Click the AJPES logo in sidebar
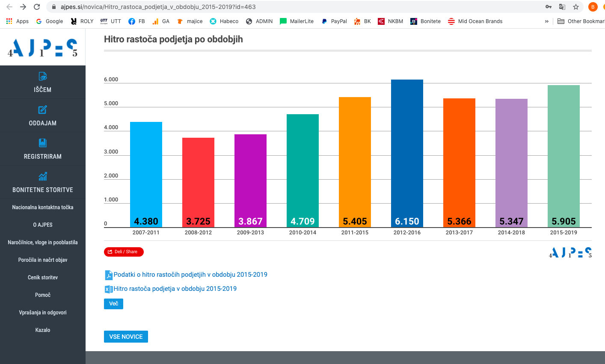Image resolution: width=605 pixels, height=364 pixels. [x=42, y=48]
